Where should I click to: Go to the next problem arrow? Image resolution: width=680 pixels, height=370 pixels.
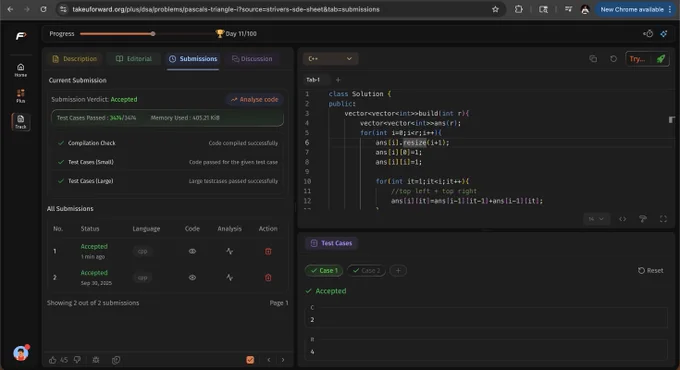pyautogui.click(x=283, y=360)
